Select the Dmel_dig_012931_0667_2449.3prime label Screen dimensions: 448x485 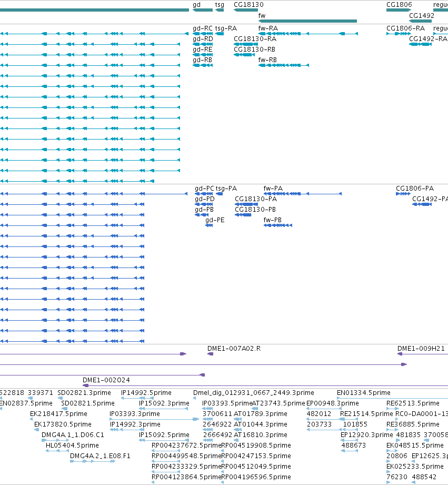pyautogui.click(x=254, y=393)
